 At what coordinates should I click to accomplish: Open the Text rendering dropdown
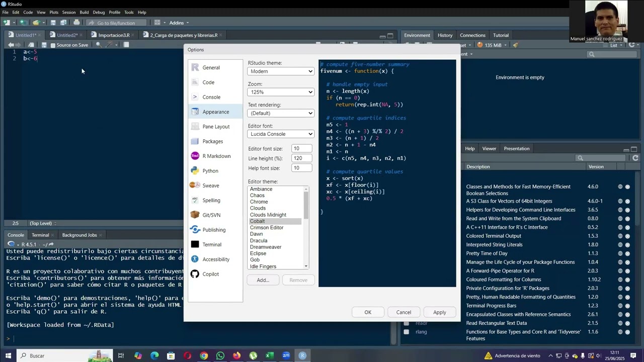[281, 113]
